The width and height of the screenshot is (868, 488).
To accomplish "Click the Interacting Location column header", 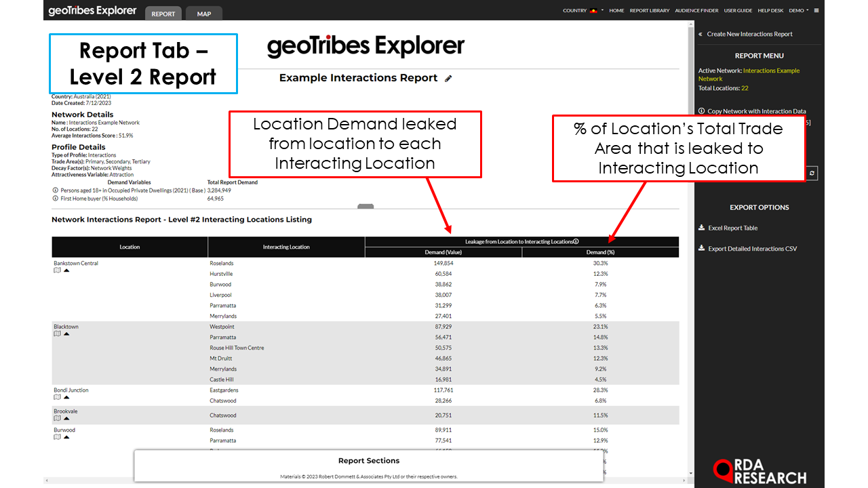I will pyautogui.click(x=286, y=247).
